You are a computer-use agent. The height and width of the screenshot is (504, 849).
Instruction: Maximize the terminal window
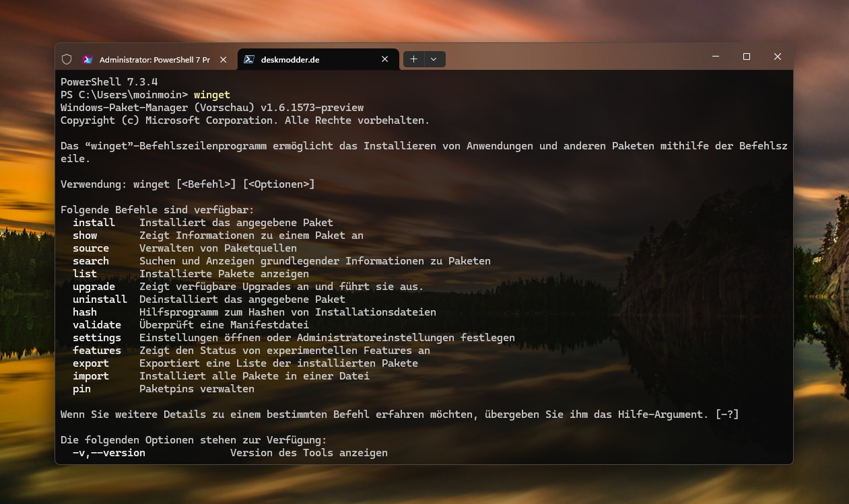pyautogui.click(x=747, y=57)
